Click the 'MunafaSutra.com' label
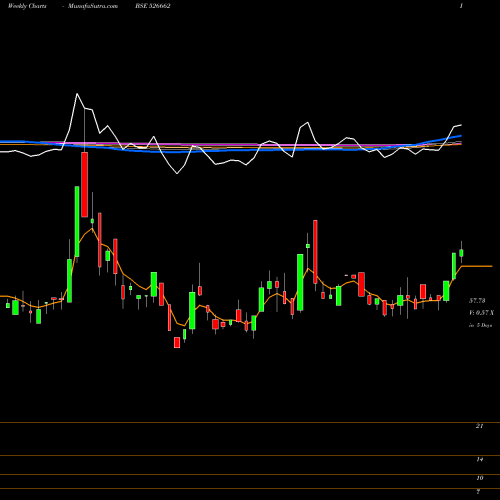This screenshot has width=500, height=500. point(93,6)
